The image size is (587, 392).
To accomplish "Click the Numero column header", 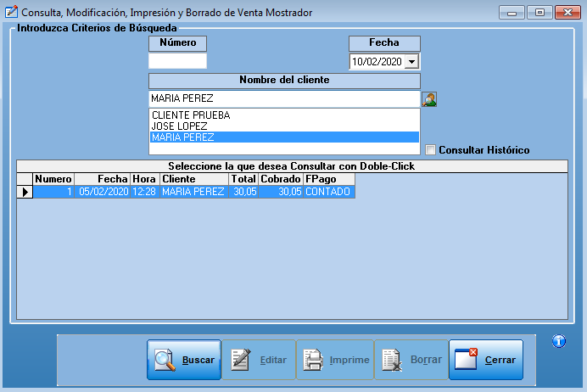I will click(x=53, y=179).
